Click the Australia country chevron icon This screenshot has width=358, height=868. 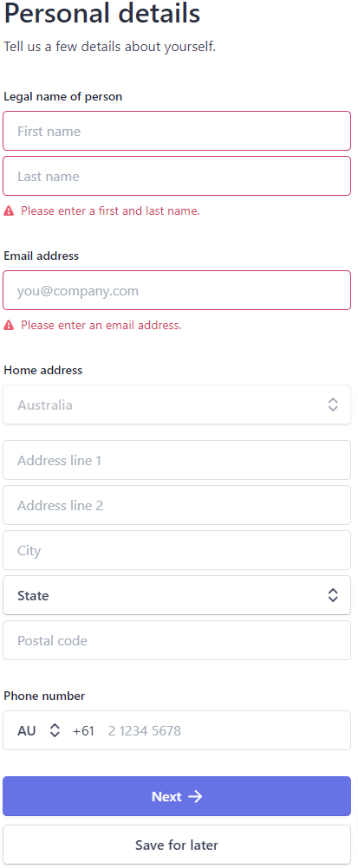pos(333,405)
